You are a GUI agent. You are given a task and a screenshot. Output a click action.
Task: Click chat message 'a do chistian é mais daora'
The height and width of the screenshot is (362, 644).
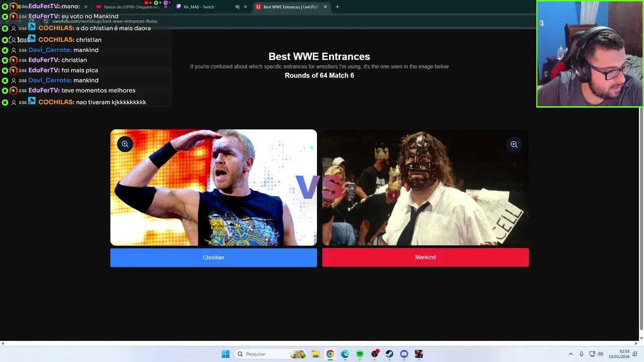[x=113, y=28]
